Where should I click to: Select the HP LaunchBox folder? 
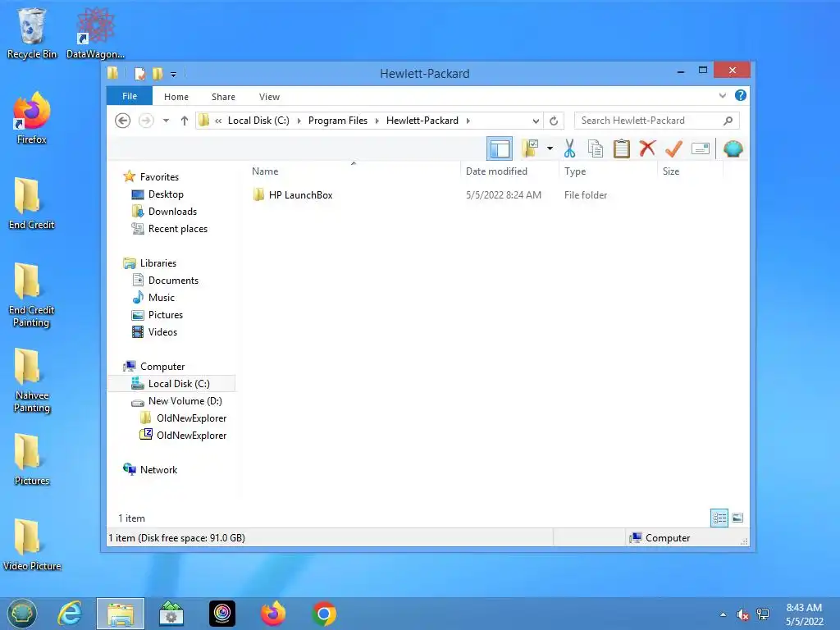300,195
